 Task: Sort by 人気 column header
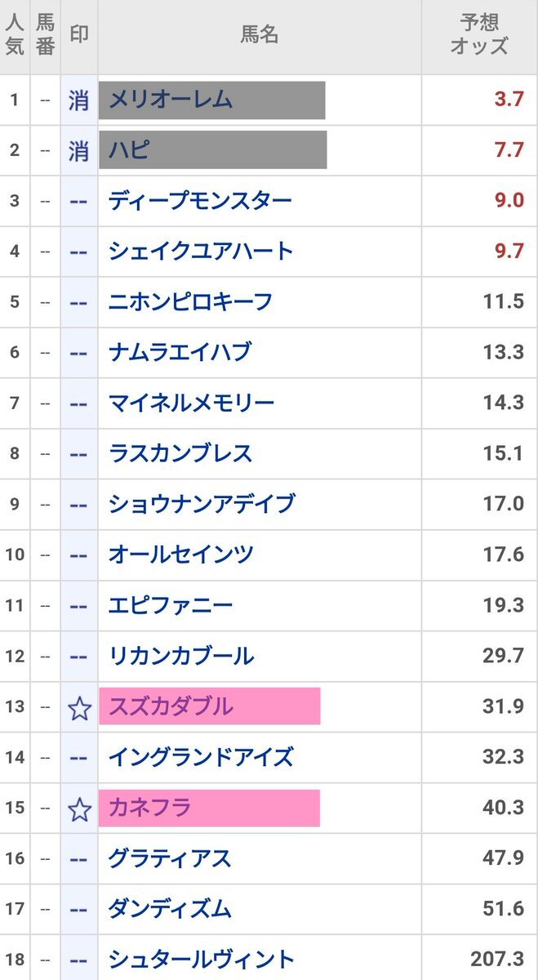pos(15,34)
